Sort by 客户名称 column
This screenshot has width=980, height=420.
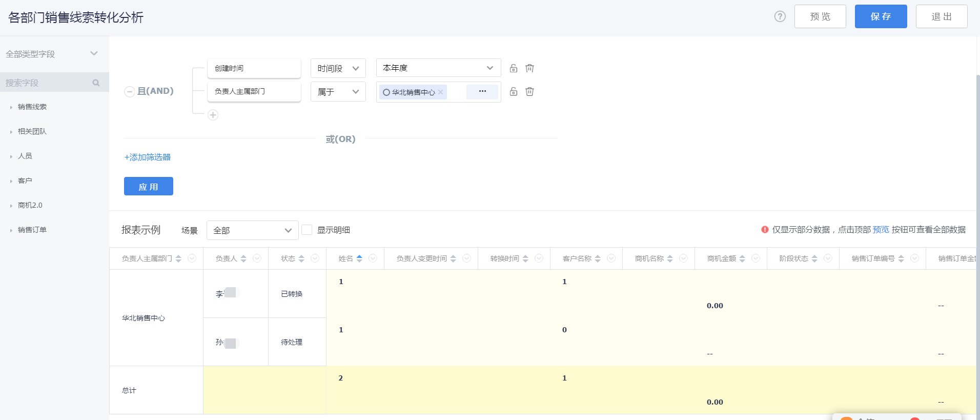598,258
